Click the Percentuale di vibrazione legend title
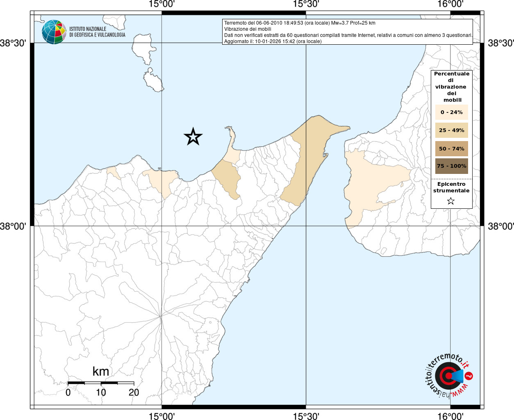 click(x=451, y=87)
